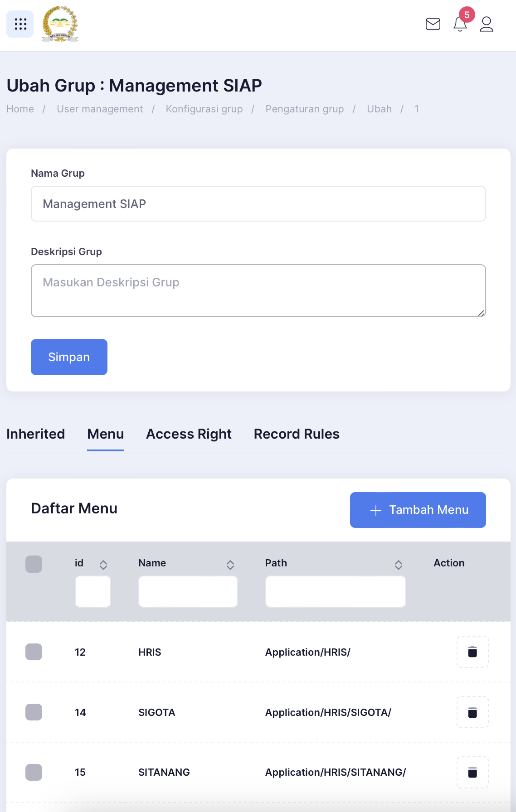Toggle the select-all checkbox in table header
Screen dimensions: 516x812
tap(34, 564)
